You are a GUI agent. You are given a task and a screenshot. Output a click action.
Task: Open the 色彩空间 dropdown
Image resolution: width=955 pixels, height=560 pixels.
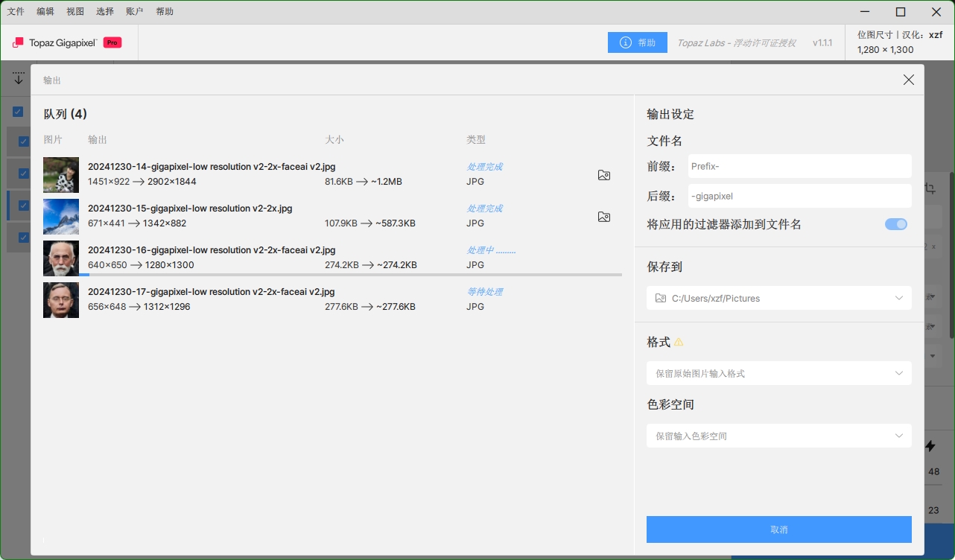click(x=778, y=436)
